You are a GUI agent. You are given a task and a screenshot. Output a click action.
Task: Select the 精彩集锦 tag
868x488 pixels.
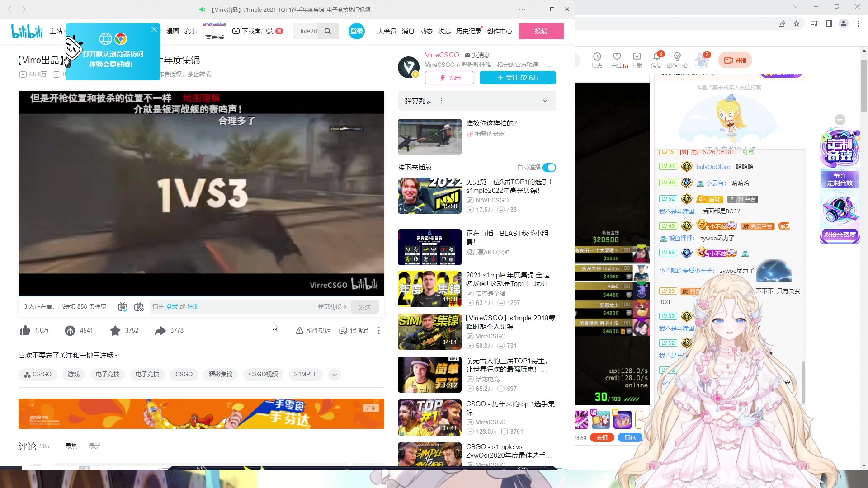click(221, 375)
